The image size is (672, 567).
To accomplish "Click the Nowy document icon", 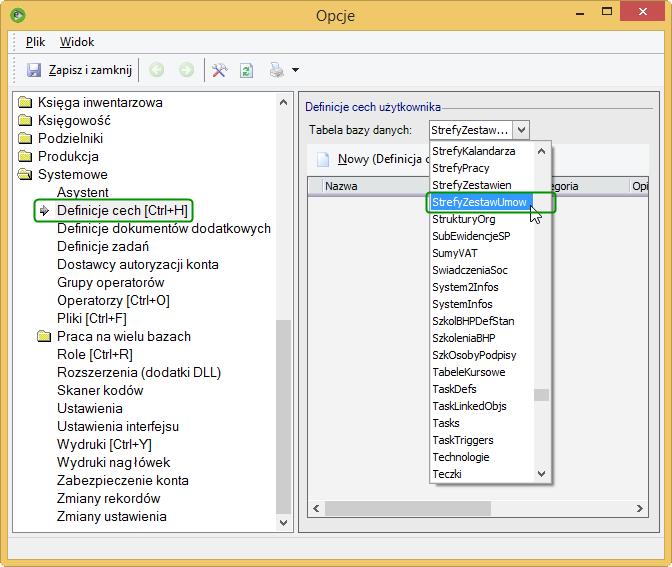I will (x=323, y=159).
